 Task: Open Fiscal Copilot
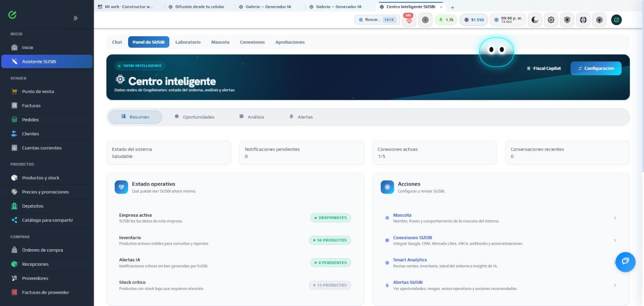click(x=544, y=68)
